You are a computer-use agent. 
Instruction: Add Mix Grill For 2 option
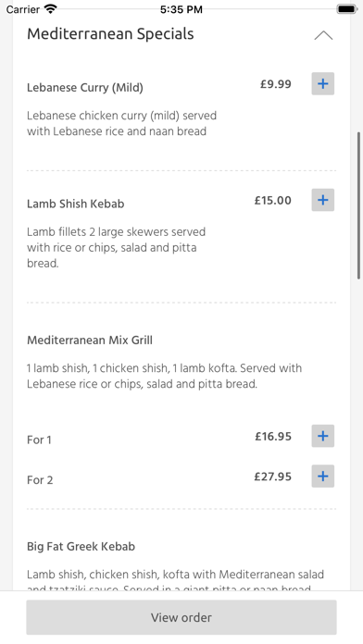pos(322,476)
